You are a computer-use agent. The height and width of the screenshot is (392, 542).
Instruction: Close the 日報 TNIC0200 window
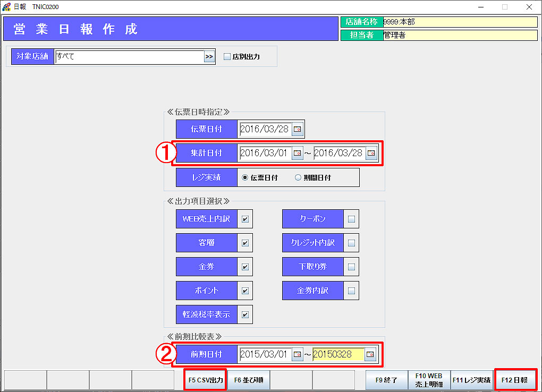(x=529, y=7)
